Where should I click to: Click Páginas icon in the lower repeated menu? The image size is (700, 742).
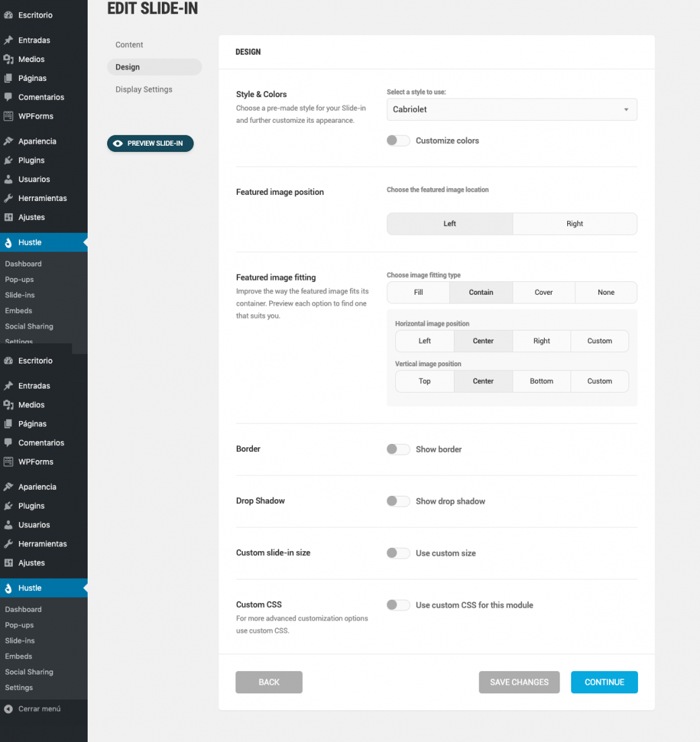[x=8, y=424]
